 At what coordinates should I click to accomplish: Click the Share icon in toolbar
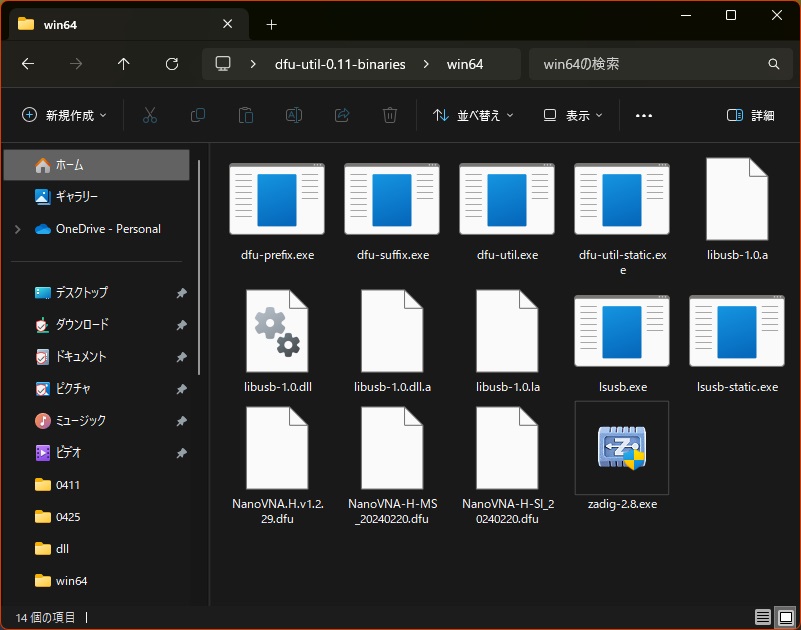click(342, 115)
